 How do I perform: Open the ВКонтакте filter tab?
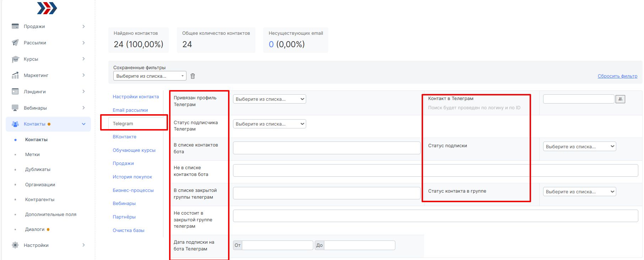(x=124, y=137)
